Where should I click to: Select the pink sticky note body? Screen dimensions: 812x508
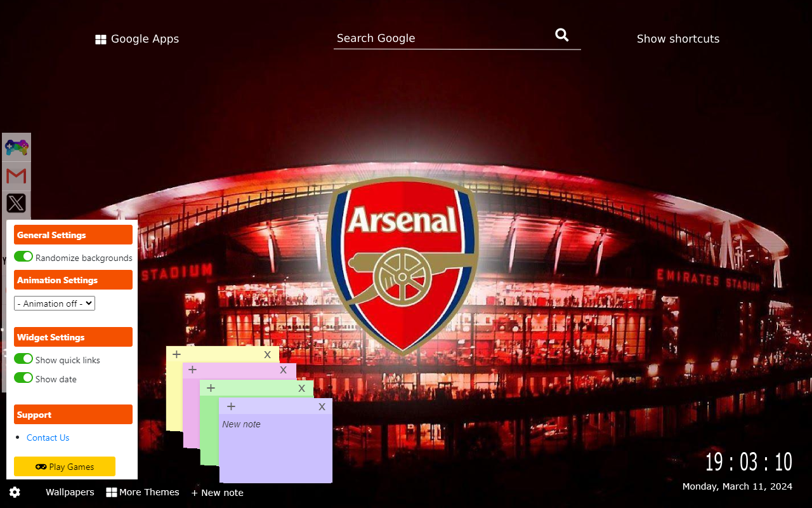(x=192, y=413)
